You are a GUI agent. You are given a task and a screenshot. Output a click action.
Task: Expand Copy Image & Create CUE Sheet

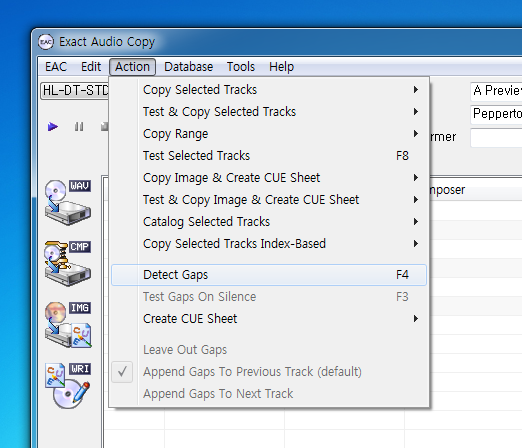click(269, 178)
